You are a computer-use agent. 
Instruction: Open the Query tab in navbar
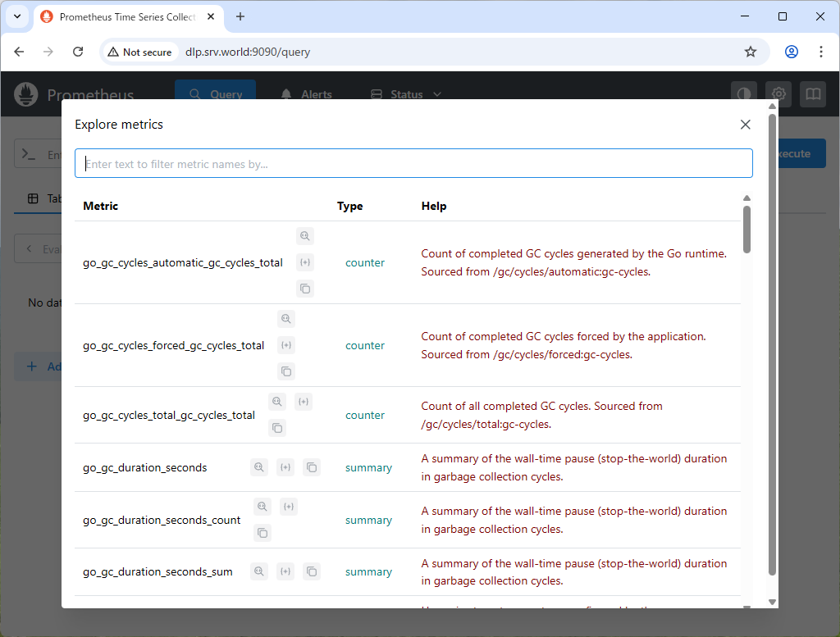click(216, 94)
